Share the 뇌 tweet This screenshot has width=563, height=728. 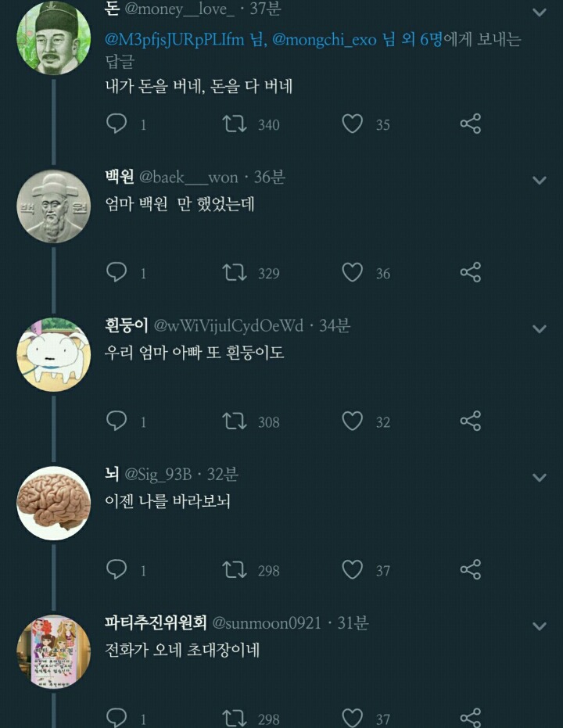[470, 569]
